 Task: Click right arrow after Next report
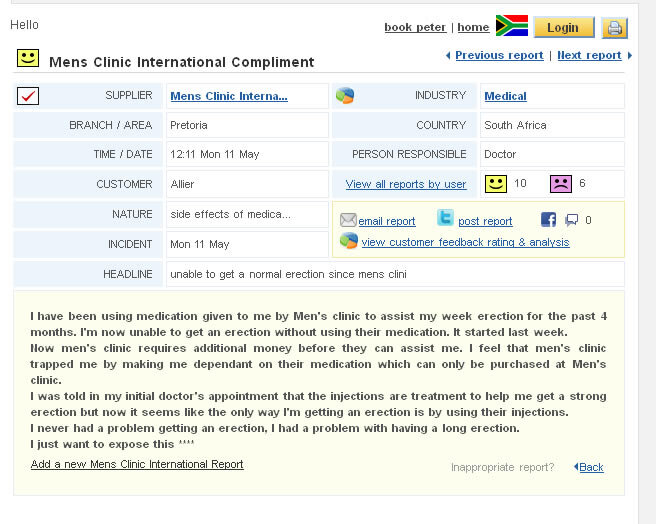(x=630, y=55)
